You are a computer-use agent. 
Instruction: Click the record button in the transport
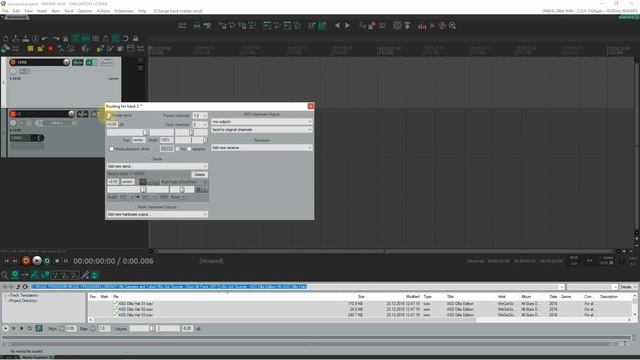pos(26,261)
